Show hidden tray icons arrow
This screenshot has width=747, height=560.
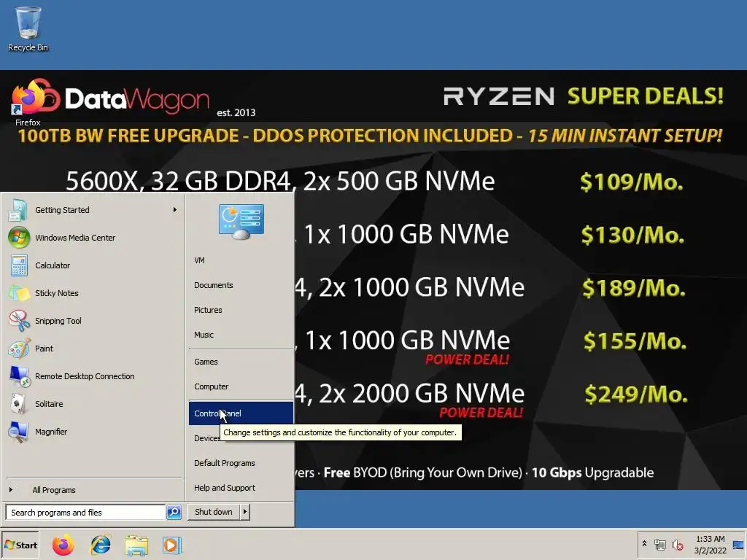tap(644, 543)
